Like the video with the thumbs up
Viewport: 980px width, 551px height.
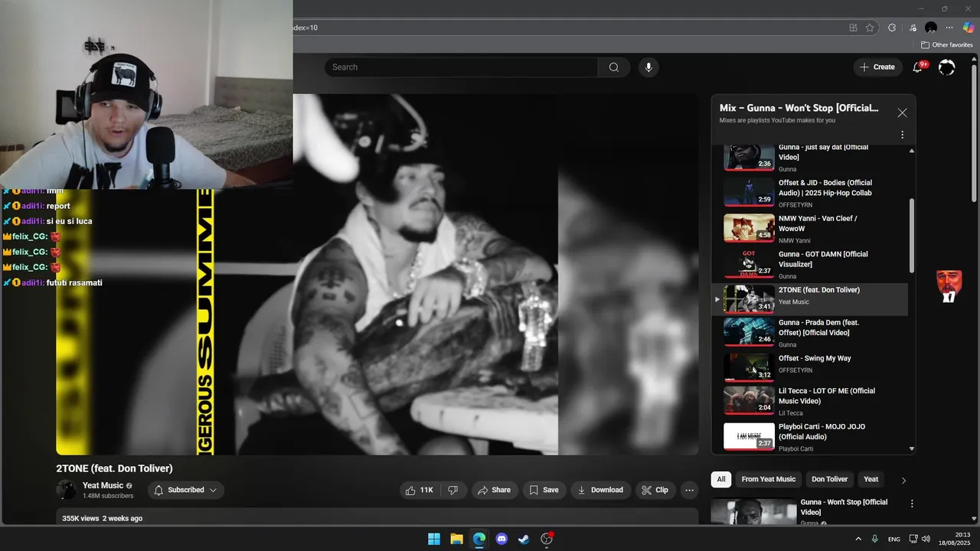pyautogui.click(x=420, y=490)
